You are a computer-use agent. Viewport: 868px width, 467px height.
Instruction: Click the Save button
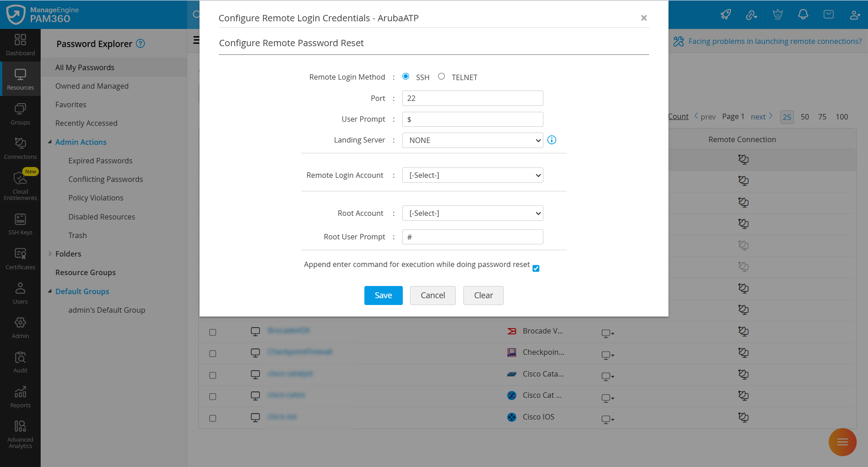coord(383,295)
